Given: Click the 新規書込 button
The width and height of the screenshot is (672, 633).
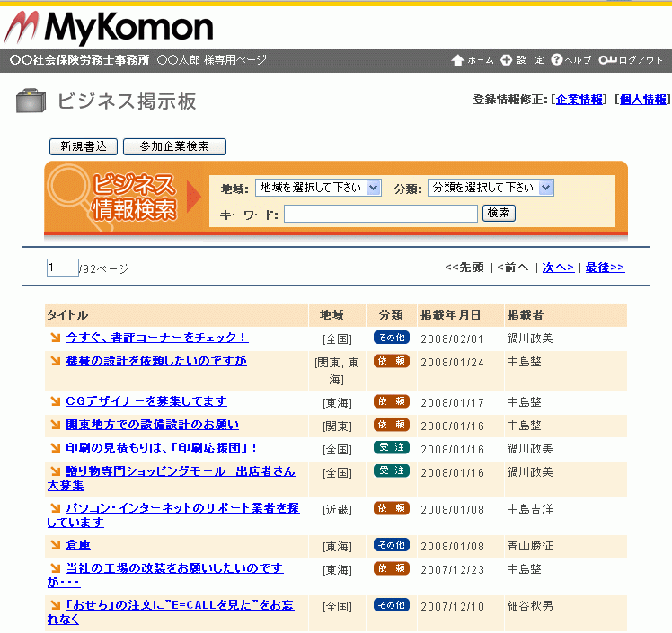Looking at the screenshot, I should [x=84, y=146].
